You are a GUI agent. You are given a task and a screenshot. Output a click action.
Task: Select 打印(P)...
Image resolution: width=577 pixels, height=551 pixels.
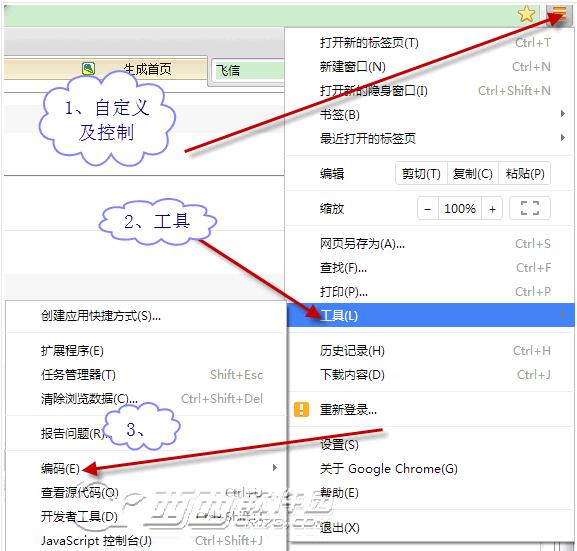[x=430, y=292]
